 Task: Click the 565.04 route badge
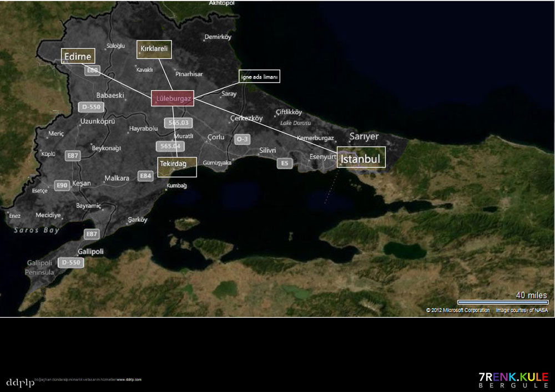[169, 146]
